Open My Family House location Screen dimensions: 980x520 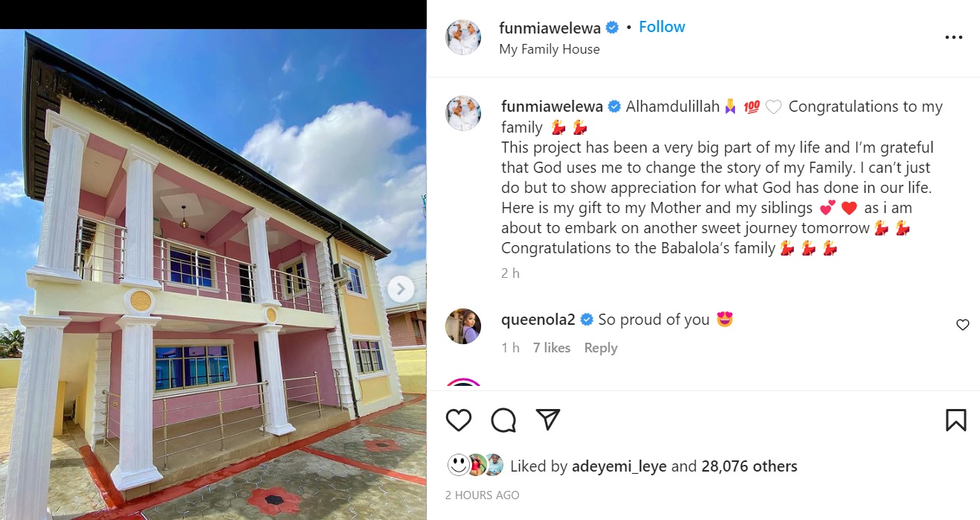pyautogui.click(x=549, y=49)
